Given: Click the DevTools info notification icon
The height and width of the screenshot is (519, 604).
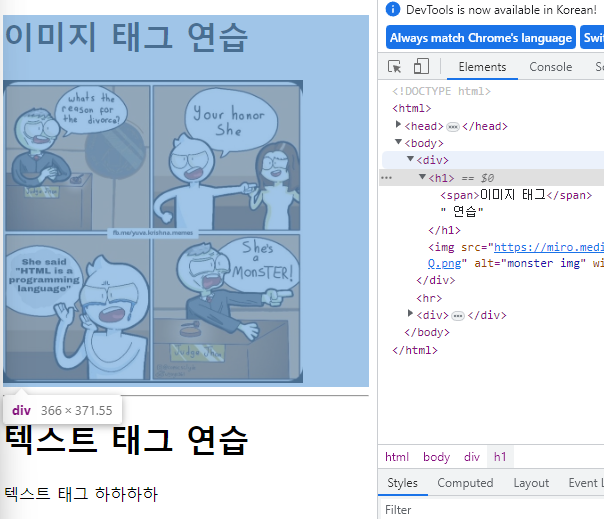Looking at the screenshot, I should coord(393,9).
